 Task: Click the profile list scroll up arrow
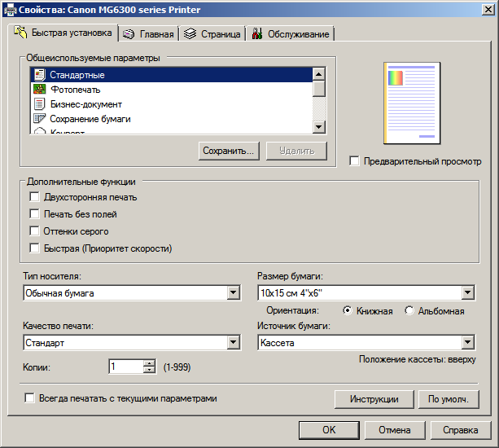(x=319, y=74)
